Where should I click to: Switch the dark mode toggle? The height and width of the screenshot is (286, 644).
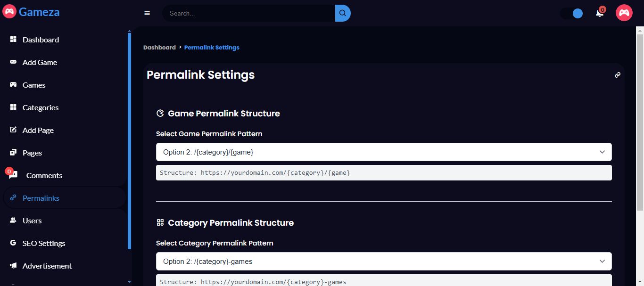[572, 13]
